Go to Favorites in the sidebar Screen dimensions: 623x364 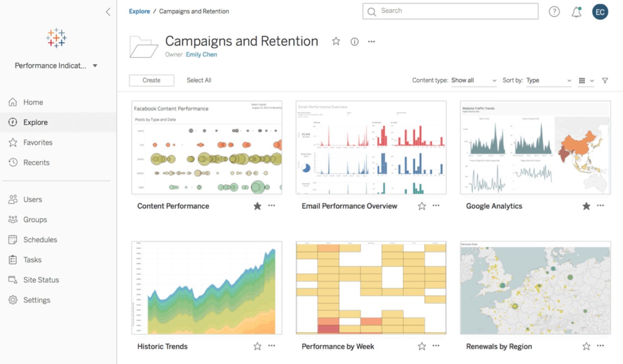(38, 142)
